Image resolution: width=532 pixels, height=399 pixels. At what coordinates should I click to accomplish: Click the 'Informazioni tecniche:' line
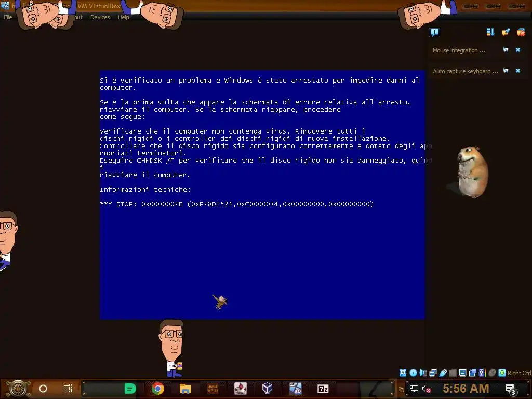145,189
